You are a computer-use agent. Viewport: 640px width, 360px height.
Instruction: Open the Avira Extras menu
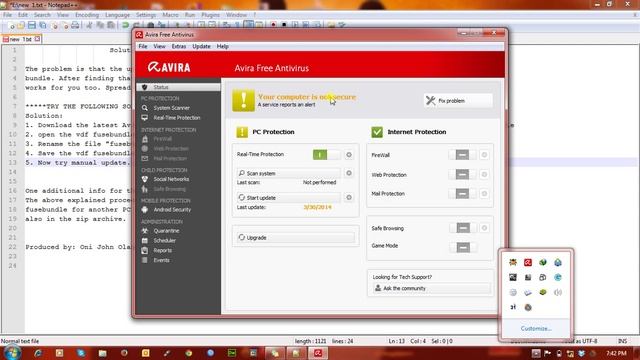179,47
